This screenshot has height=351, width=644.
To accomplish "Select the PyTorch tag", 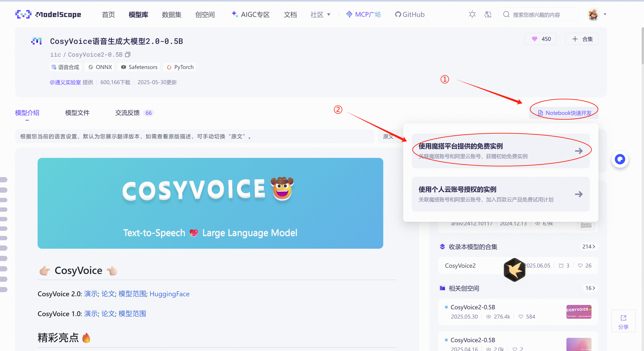I will pyautogui.click(x=180, y=67).
